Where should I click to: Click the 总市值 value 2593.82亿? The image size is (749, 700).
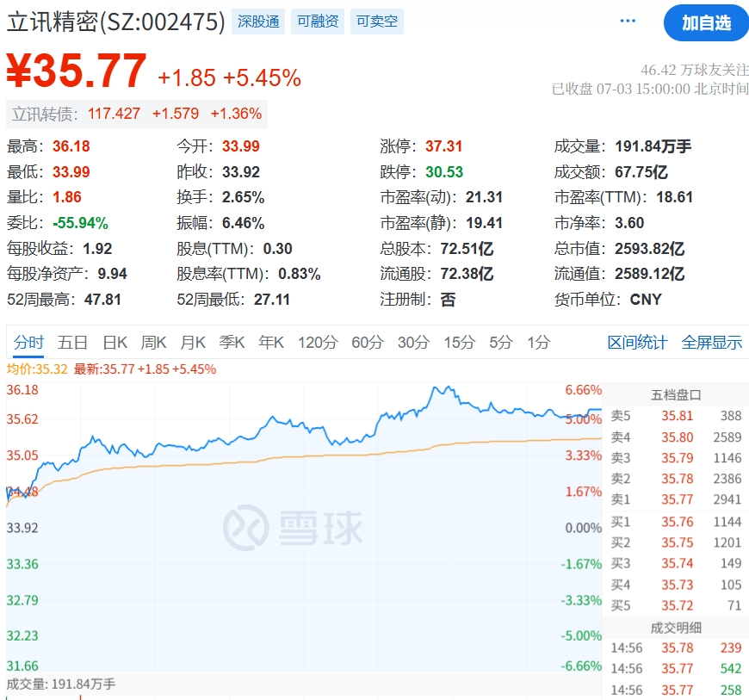(x=650, y=249)
